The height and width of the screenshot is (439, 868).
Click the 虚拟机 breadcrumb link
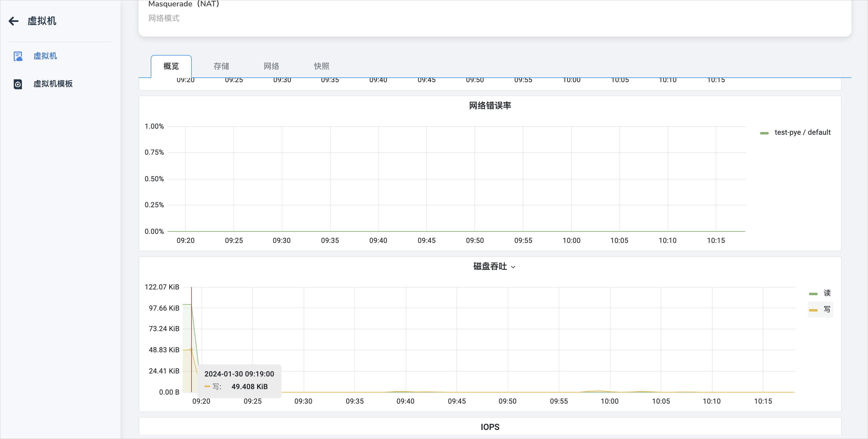[43, 21]
